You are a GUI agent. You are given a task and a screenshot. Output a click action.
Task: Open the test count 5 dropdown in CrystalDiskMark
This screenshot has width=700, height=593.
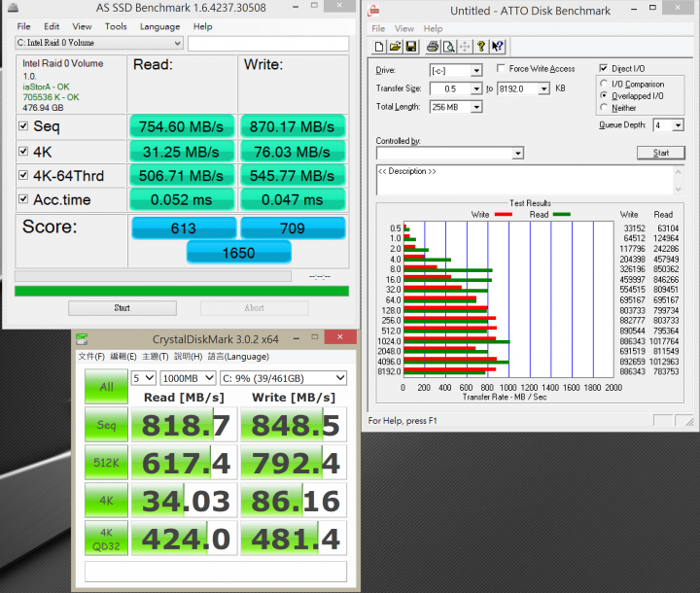pyautogui.click(x=143, y=378)
